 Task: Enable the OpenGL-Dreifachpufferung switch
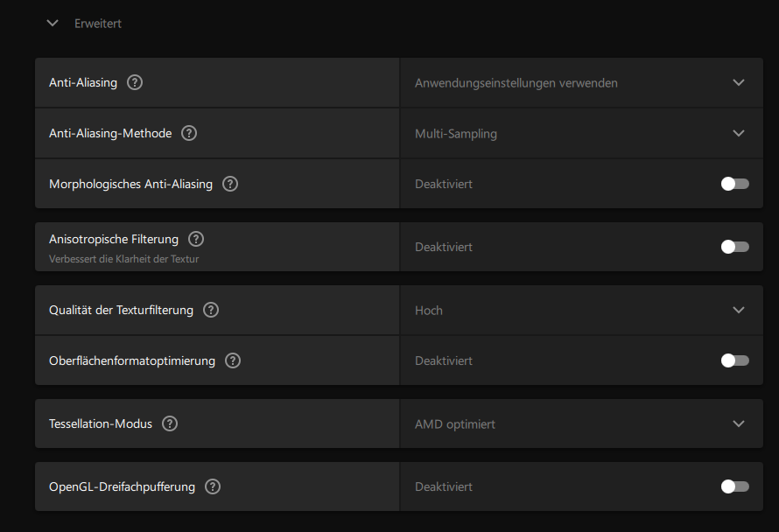tap(734, 486)
